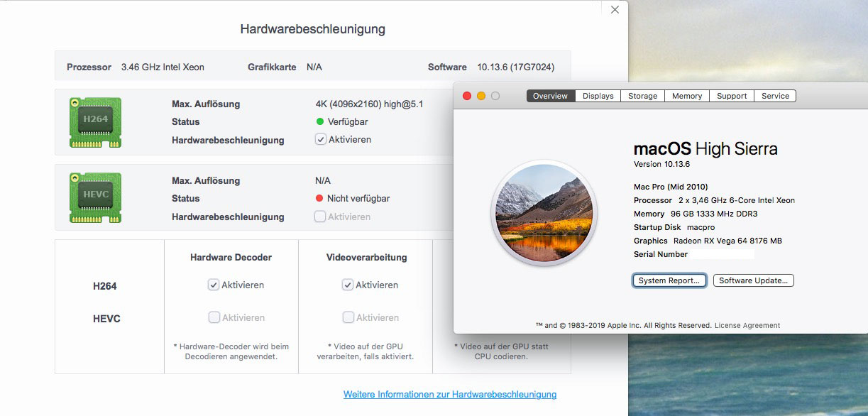Open the License Agreement link
The width and height of the screenshot is (868, 416).
[x=747, y=325]
